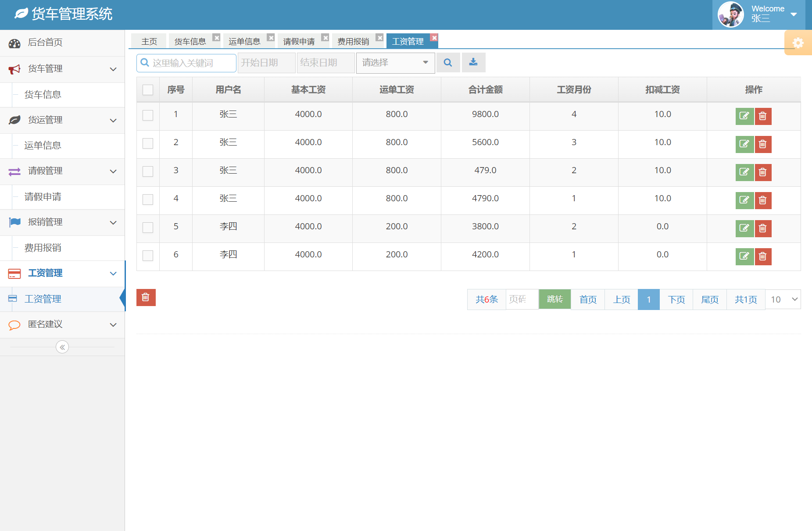Viewport: 812px width, 531px height.
Task: Click the 开始日期 start date field
Action: (265, 62)
